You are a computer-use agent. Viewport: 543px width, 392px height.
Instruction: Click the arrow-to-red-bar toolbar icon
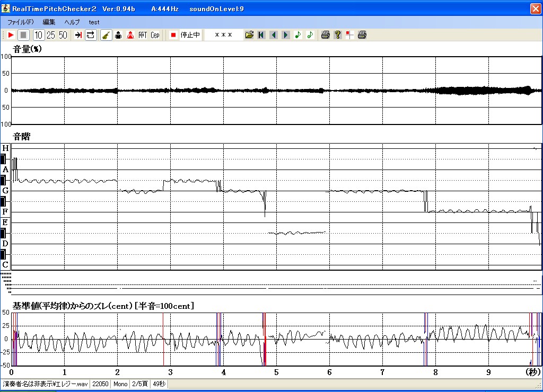[78, 35]
